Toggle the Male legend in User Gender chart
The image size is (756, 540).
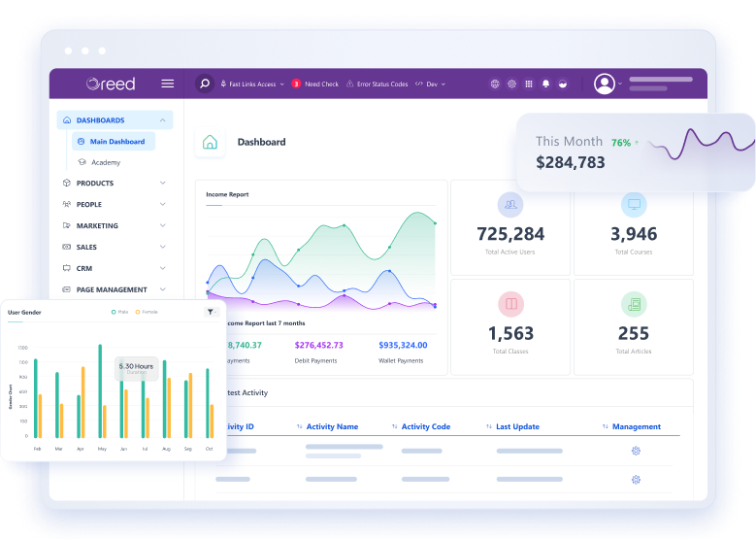pos(119,312)
